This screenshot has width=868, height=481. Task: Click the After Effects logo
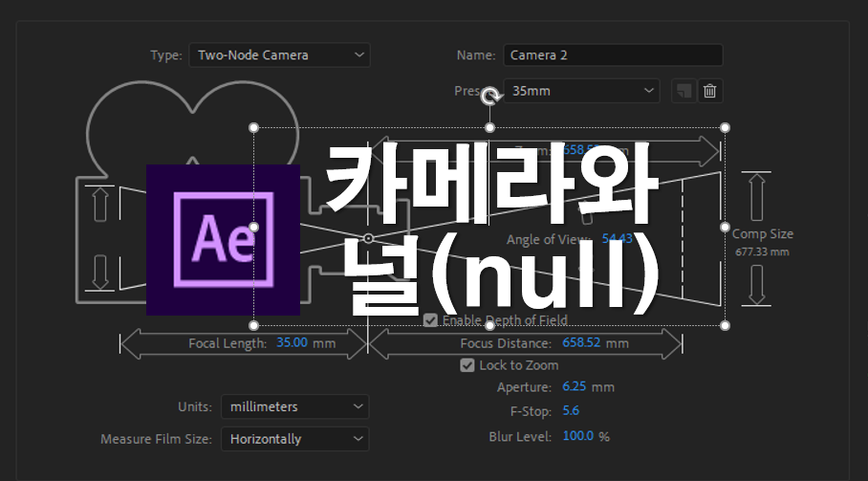(223, 240)
